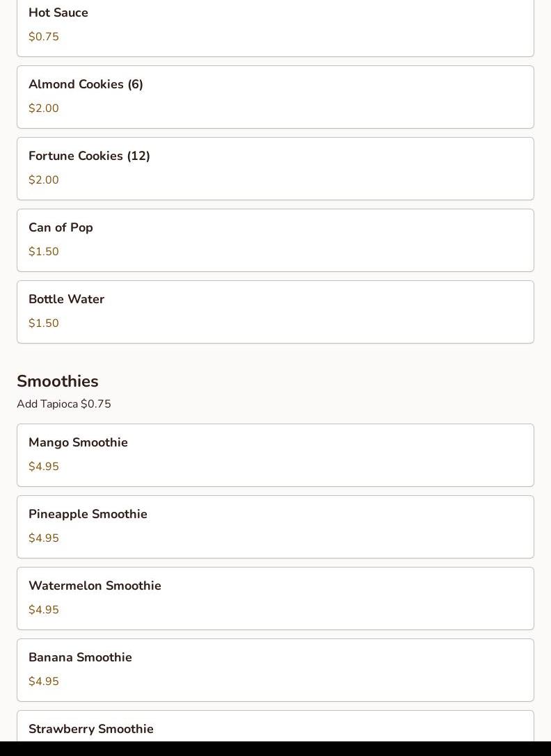This screenshot has height=756, width=551.
Task: Click the $1.50 price under Bottle Water
Action: point(44,323)
